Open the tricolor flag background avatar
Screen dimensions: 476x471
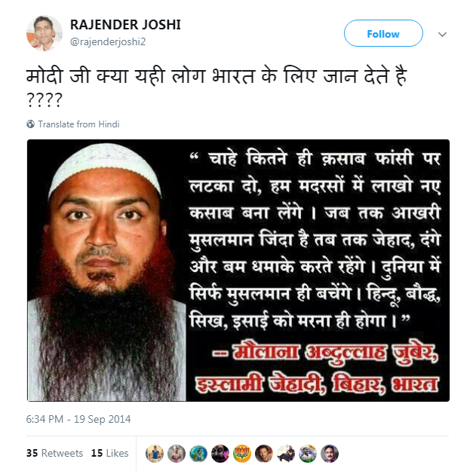(x=308, y=454)
